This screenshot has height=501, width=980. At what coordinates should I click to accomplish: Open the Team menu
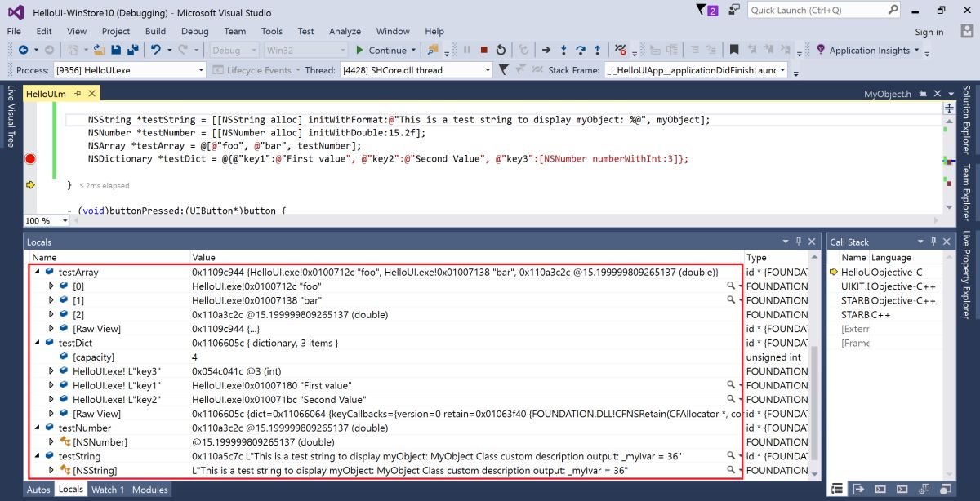(234, 31)
